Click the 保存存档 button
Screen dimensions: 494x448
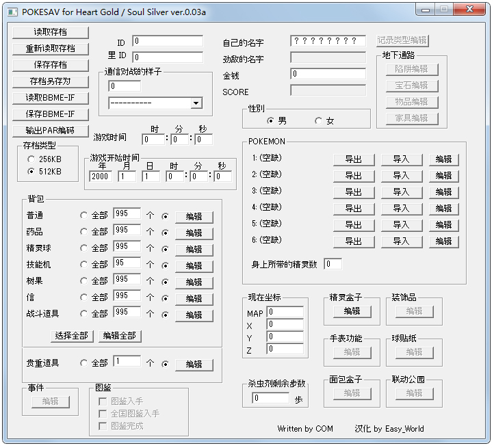click(x=51, y=65)
